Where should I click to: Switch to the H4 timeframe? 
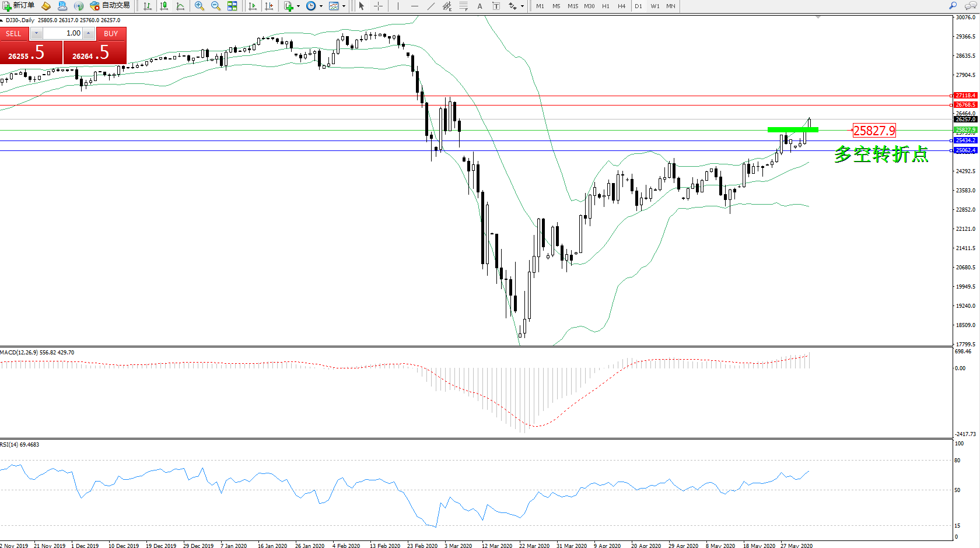pos(622,6)
